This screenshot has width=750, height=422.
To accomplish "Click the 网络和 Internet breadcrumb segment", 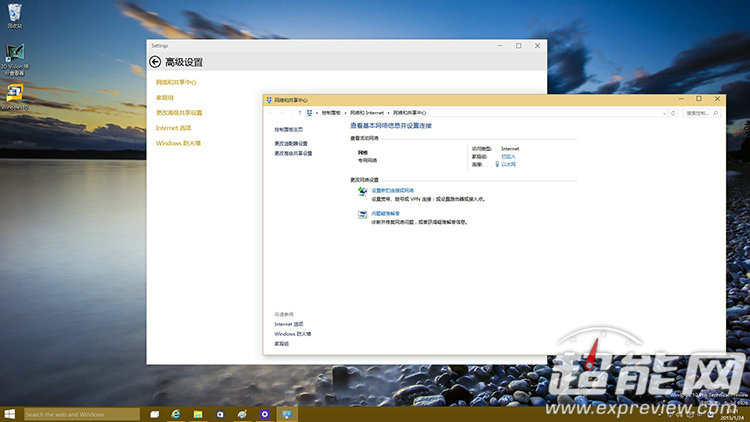I will pyautogui.click(x=366, y=113).
